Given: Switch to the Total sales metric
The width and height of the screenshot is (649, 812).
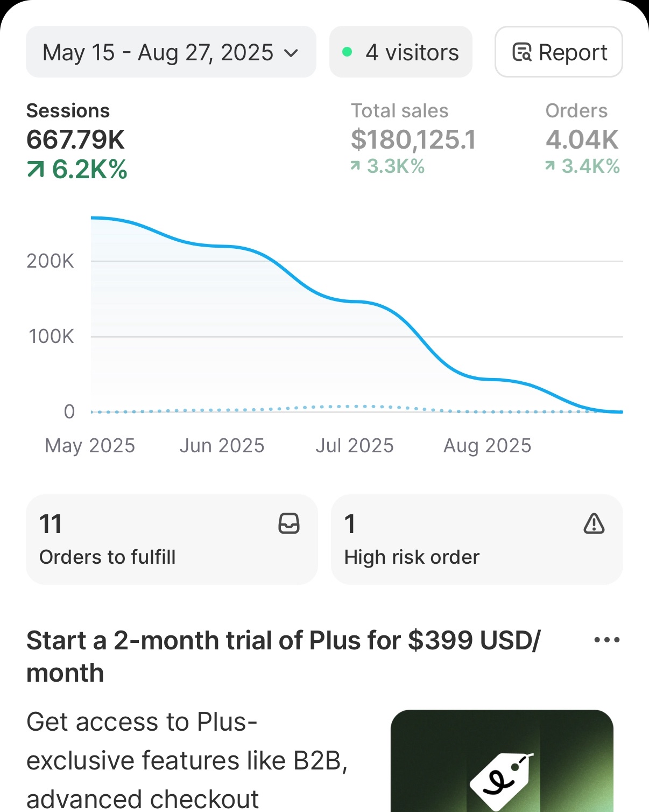Looking at the screenshot, I should [413, 139].
